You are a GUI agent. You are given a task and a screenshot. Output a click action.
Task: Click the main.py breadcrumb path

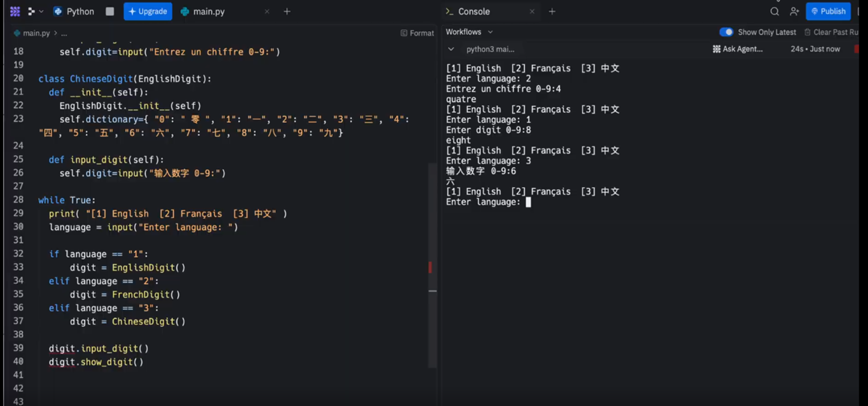(36, 33)
